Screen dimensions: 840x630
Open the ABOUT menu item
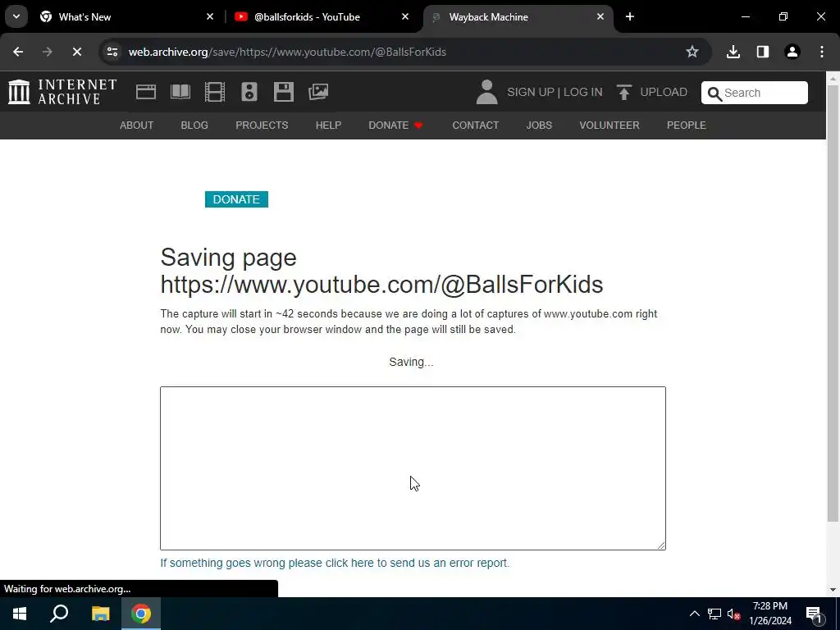pos(137,126)
